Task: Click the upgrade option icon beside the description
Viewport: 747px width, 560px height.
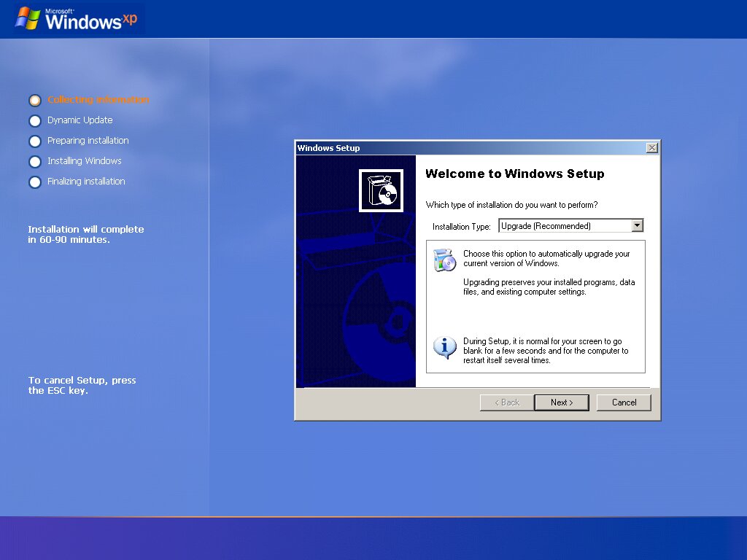Action: 446,260
